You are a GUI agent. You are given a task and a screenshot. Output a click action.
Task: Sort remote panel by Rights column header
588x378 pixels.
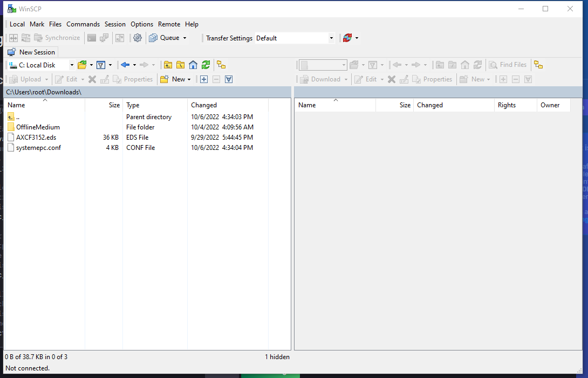(x=516, y=105)
